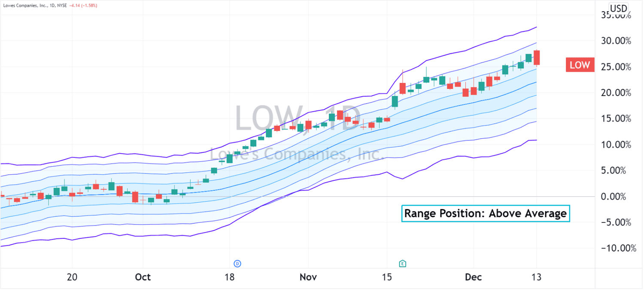Viewport: 644px width, 292px height.
Task: Click the '15' date label on time axis
Action: coord(387,277)
